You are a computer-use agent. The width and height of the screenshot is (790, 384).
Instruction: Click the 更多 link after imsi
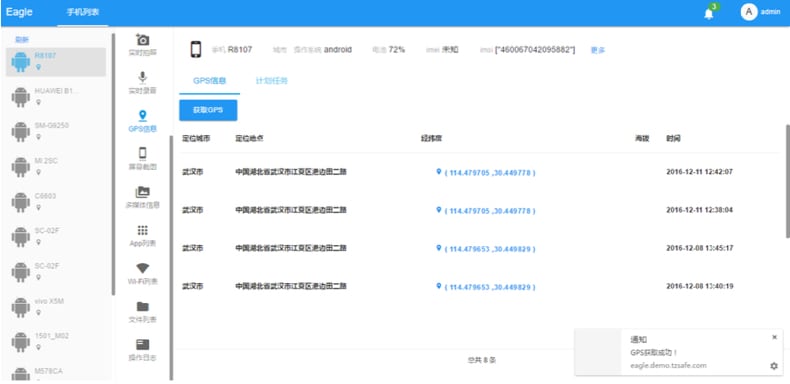click(598, 50)
